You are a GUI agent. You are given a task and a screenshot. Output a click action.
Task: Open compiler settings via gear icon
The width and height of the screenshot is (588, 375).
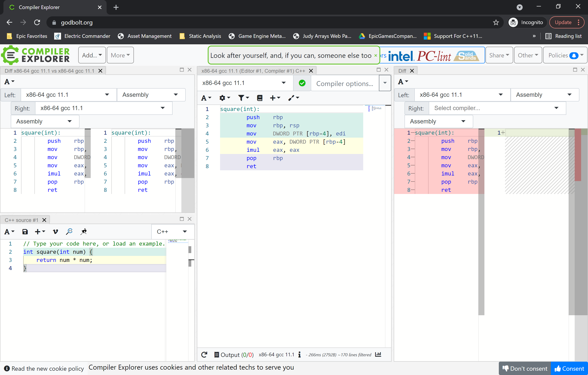223,98
